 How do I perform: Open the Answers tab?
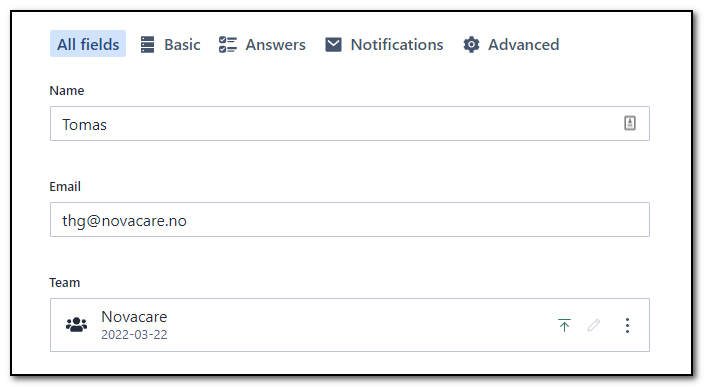(262, 44)
